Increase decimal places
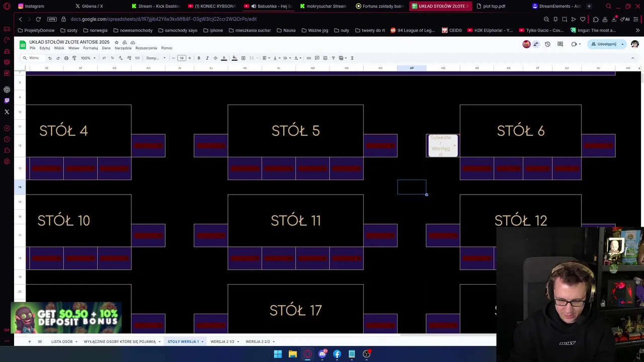Image resolution: width=644 pixels, height=362 pixels. tap(129, 58)
